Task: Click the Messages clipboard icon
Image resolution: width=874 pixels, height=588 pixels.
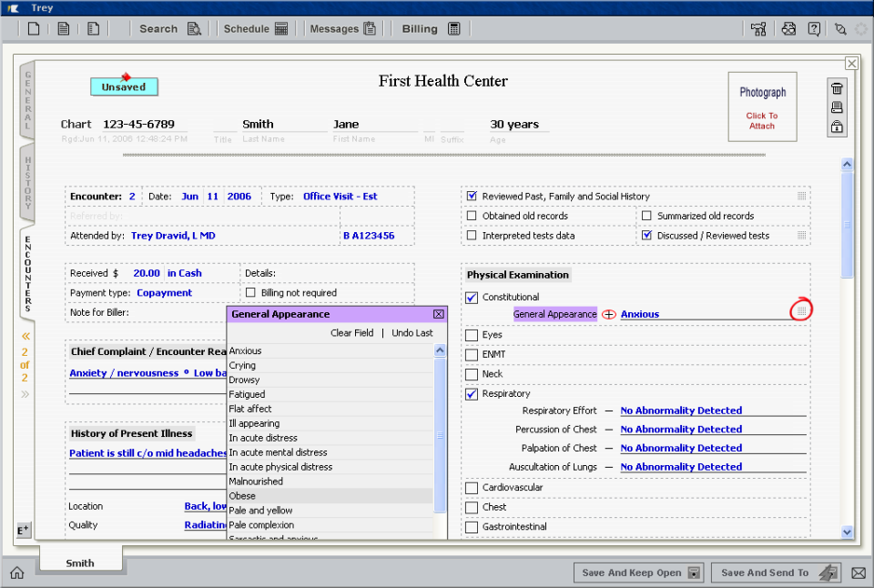Action: coord(371,28)
